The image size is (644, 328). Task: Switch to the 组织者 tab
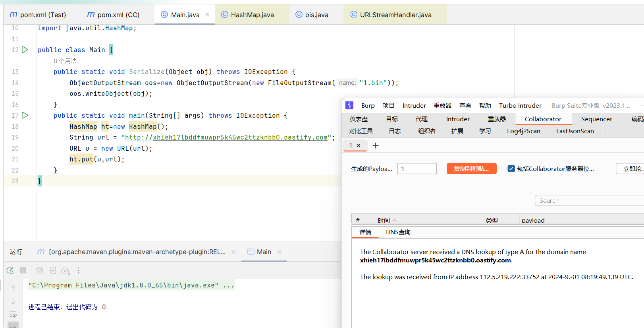(x=427, y=131)
